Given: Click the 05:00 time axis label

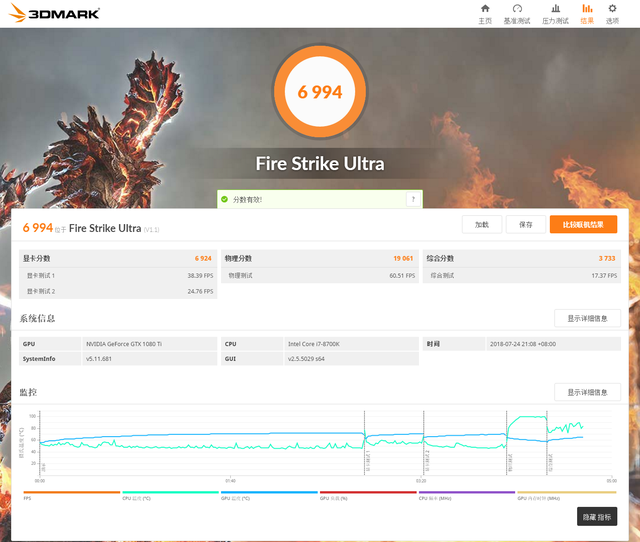Looking at the screenshot, I should pos(611,481).
